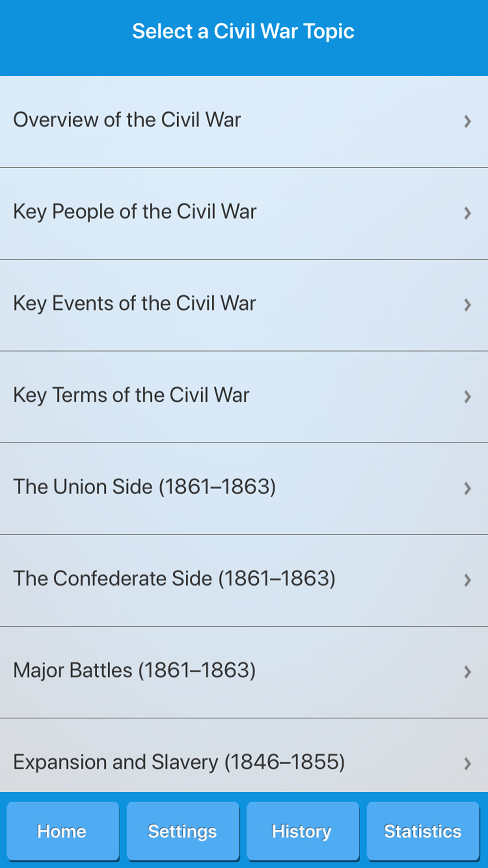This screenshot has width=488, height=868.
Task: Tap chevron arrow on Union Side row
Action: click(x=467, y=488)
